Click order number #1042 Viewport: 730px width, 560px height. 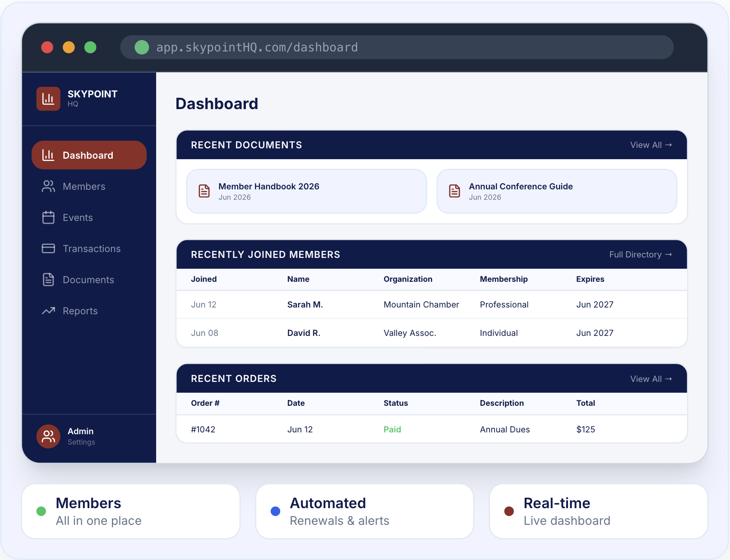[x=203, y=429]
